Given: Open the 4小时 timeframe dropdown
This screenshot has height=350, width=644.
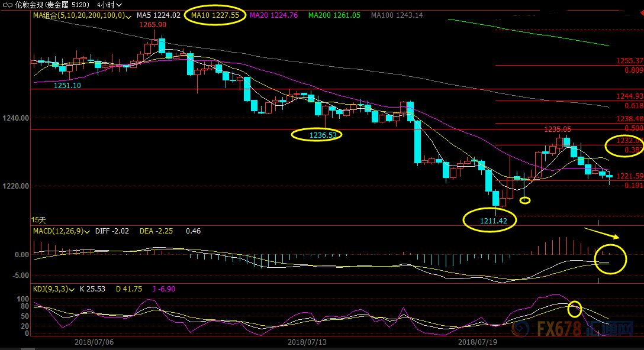Looking at the screenshot, I should pyautogui.click(x=110, y=5).
